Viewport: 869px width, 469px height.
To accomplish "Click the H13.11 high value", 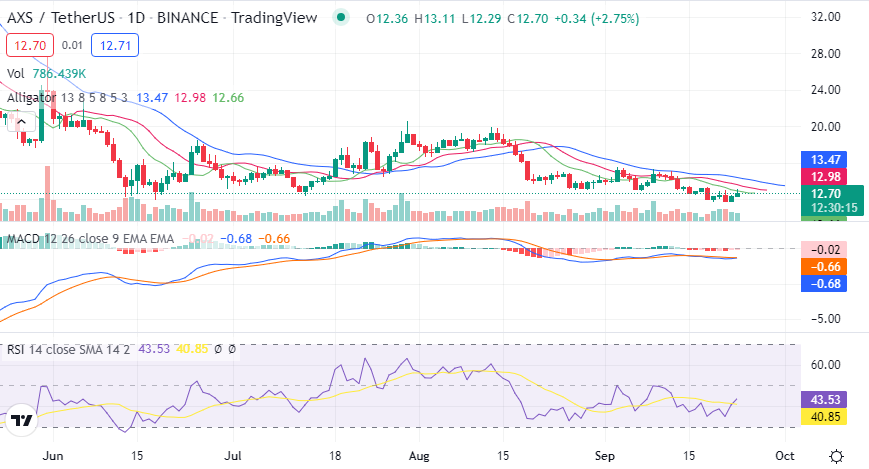I will click(x=434, y=19).
